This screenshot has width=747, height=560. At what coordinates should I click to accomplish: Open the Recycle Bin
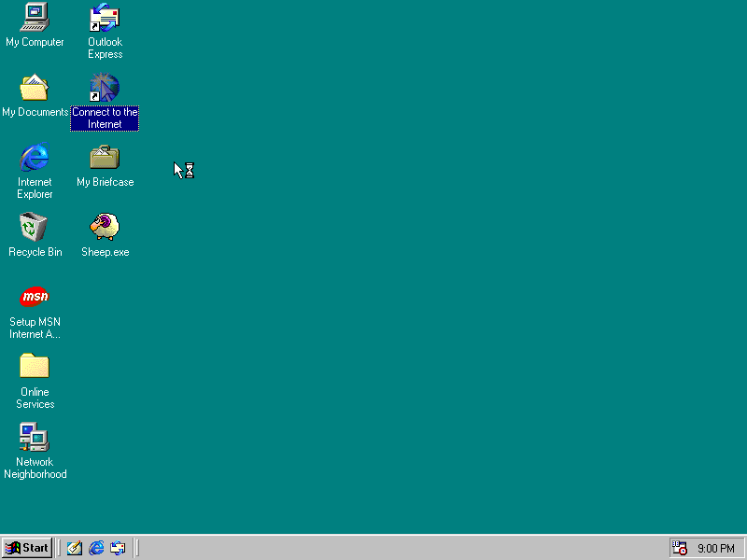pyautogui.click(x=35, y=227)
